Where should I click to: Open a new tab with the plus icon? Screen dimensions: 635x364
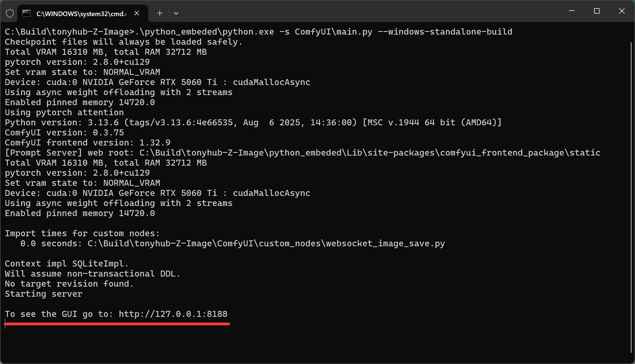[160, 13]
